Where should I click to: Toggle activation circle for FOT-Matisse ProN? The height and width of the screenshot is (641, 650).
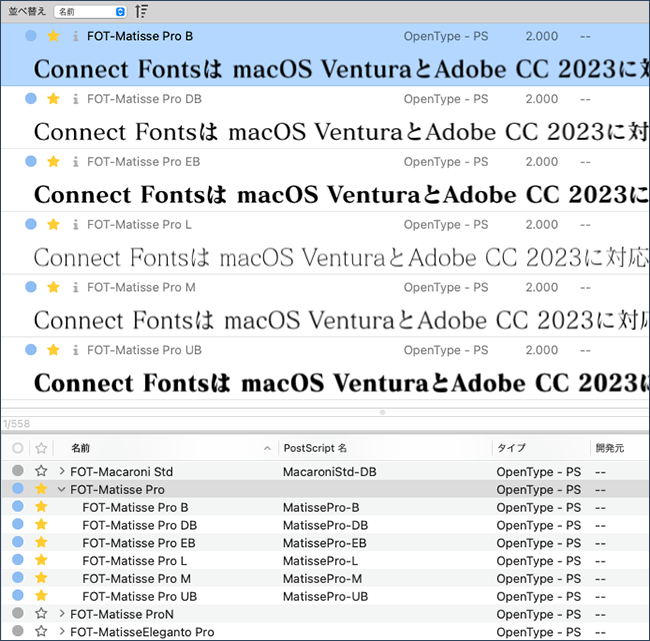[x=18, y=613]
